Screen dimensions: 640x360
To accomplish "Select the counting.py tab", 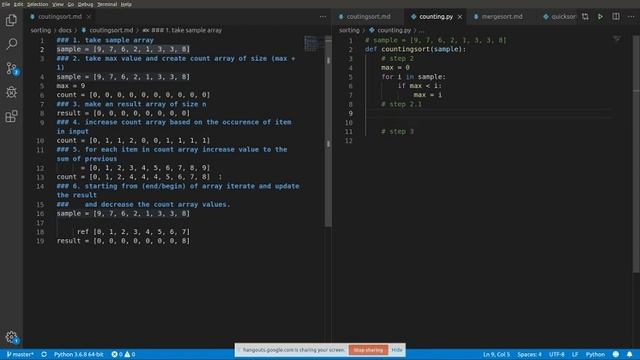I will tap(435, 17).
